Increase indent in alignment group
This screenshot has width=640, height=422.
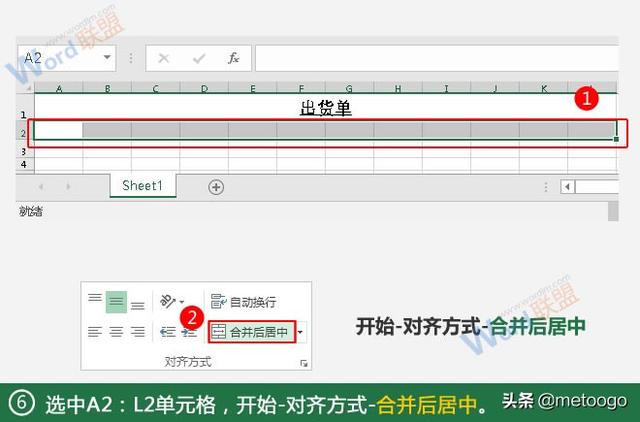pyautogui.click(x=189, y=332)
